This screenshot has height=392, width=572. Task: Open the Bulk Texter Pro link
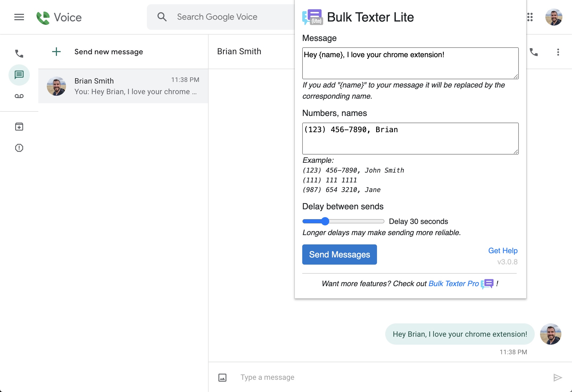tap(454, 283)
